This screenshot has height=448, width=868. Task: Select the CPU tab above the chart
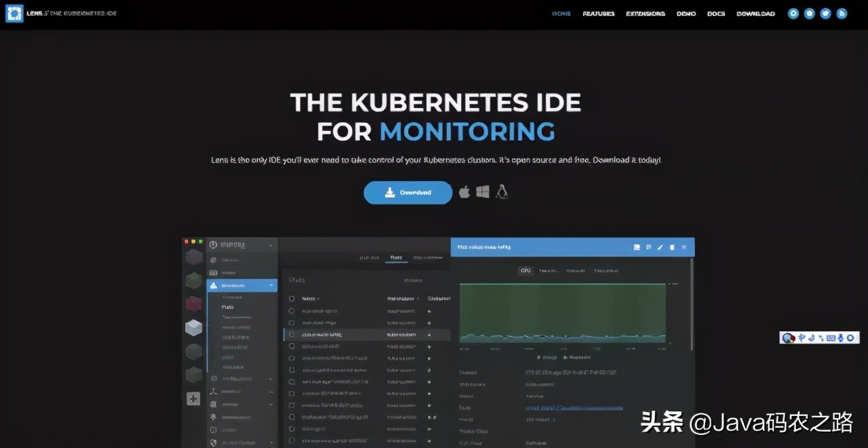[x=525, y=271]
